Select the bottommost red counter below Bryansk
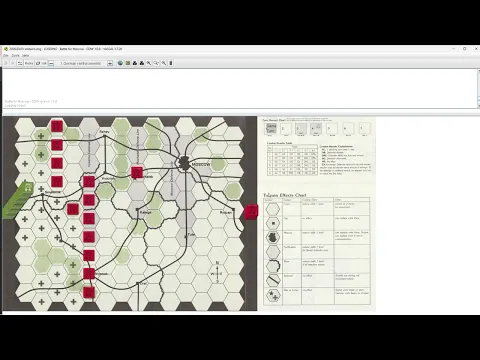 tap(89, 292)
